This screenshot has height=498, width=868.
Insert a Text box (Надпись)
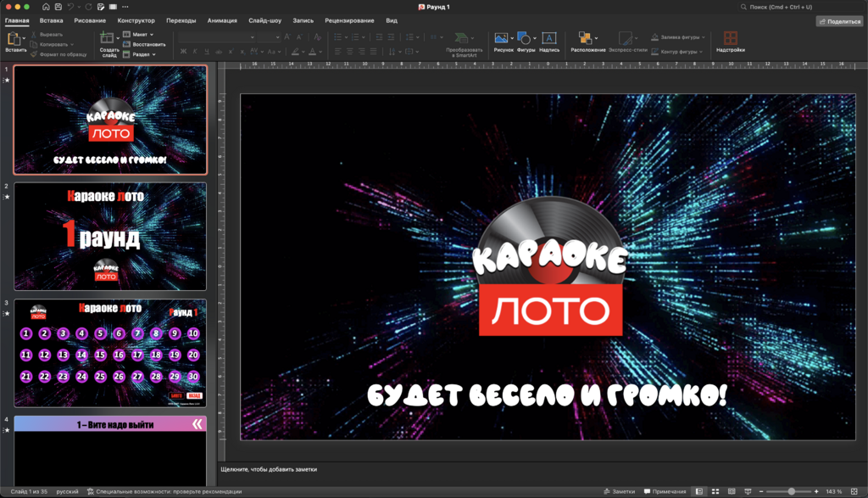549,42
